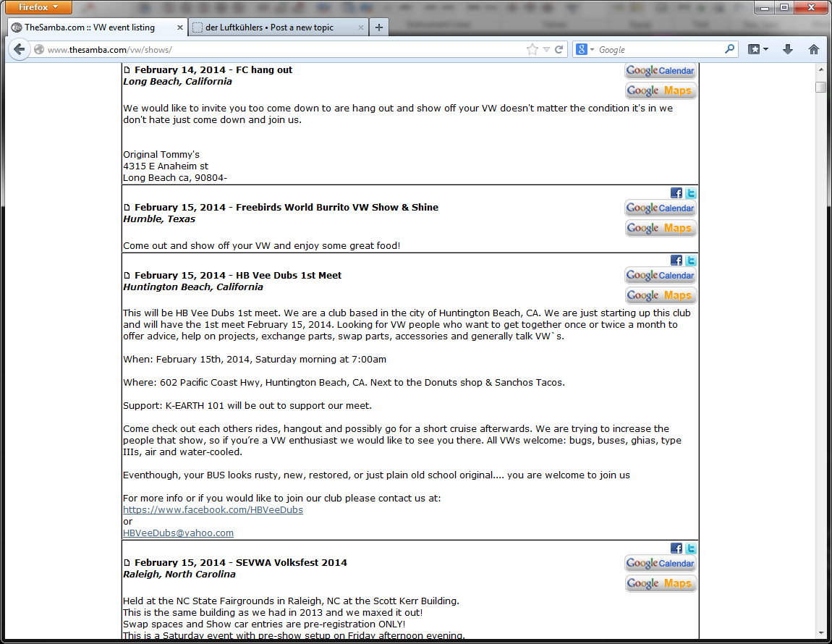Reload the page using the refresh icon
The image size is (832, 644).
[559, 50]
